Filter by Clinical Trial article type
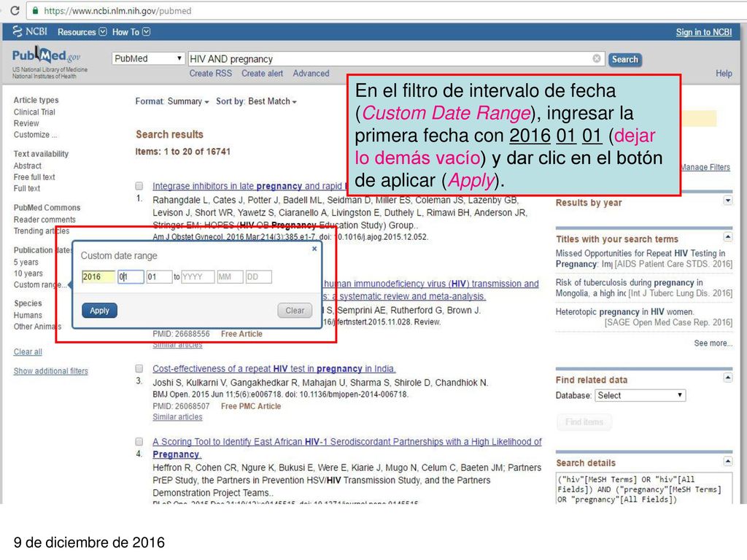Viewport: 747px width, 560px height. point(34,112)
